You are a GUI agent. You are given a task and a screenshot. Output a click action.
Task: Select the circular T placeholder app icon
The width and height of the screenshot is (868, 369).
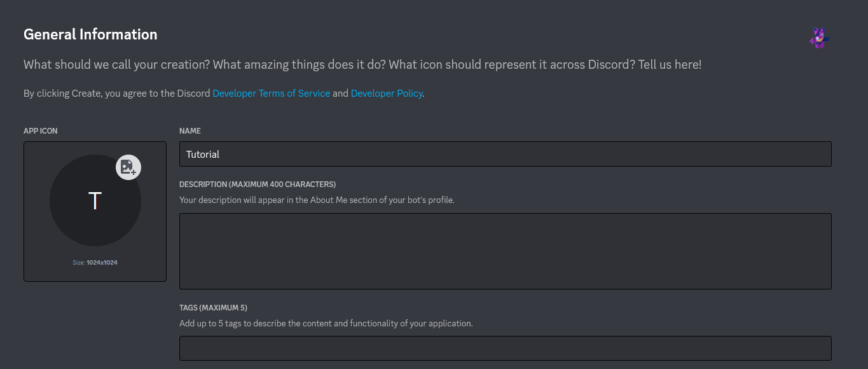95,200
